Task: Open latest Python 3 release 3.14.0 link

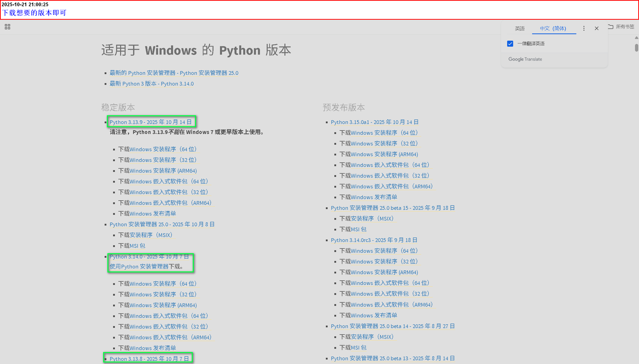Action: tap(151, 84)
